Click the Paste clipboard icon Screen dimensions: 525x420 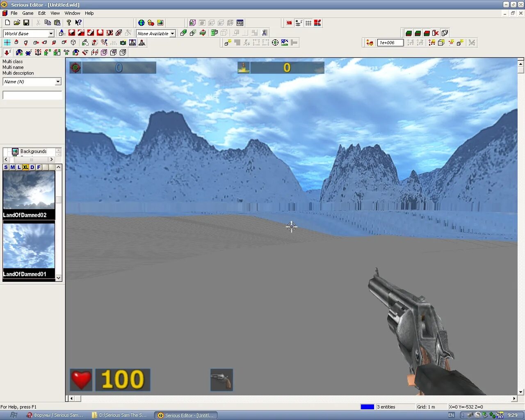pos(57,23)
